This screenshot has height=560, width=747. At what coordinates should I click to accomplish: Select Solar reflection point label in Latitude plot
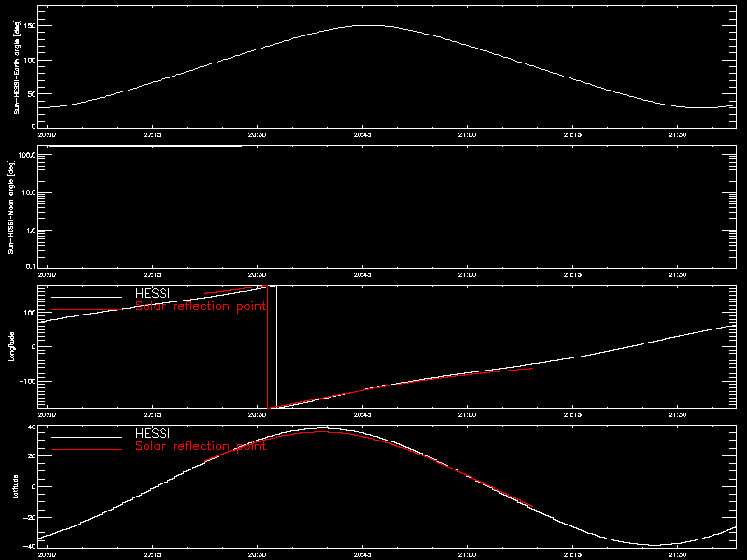tap(201, 446)
